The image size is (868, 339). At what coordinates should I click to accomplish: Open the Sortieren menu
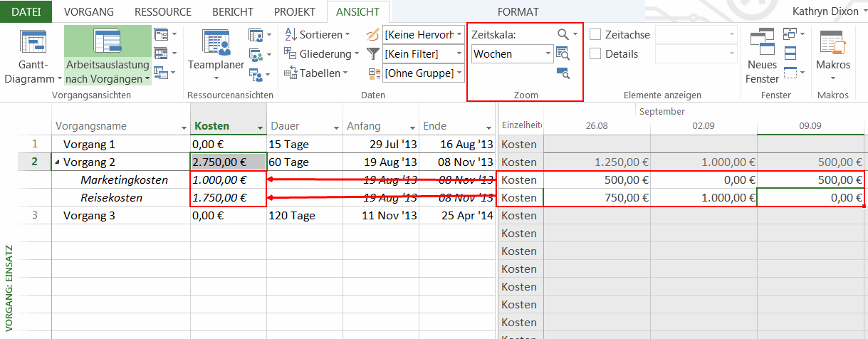[x=317, y=34]
